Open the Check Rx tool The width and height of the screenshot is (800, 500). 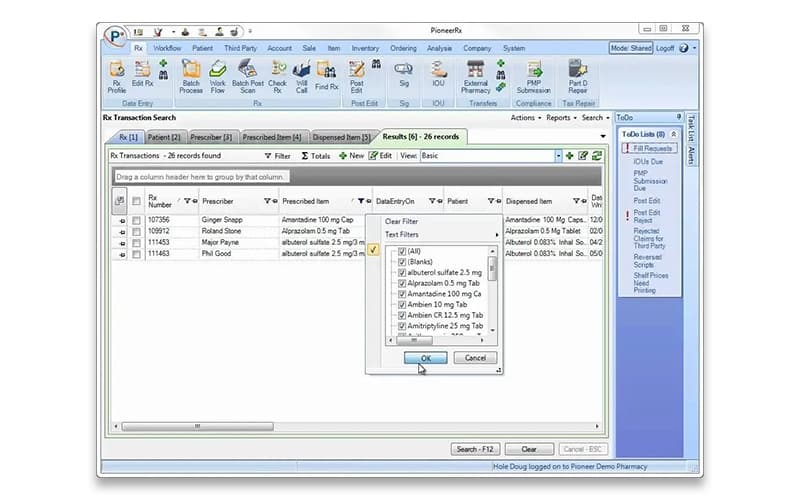278,77
